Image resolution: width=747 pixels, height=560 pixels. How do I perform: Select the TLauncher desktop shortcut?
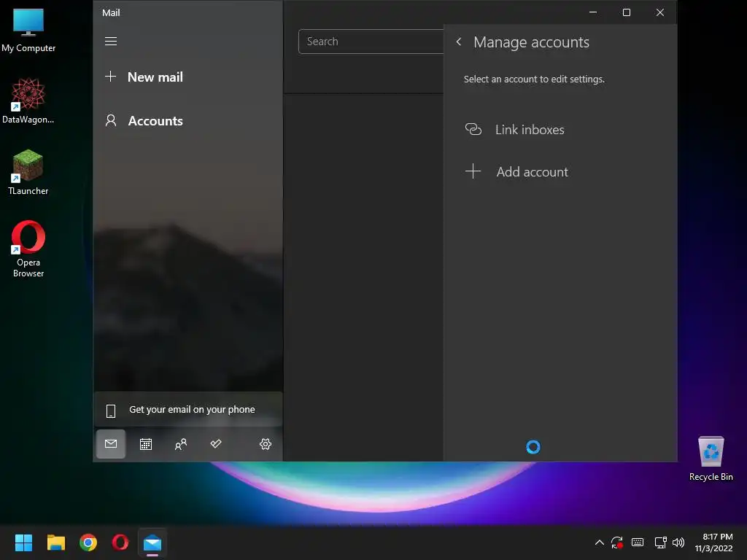click(28, 172)
